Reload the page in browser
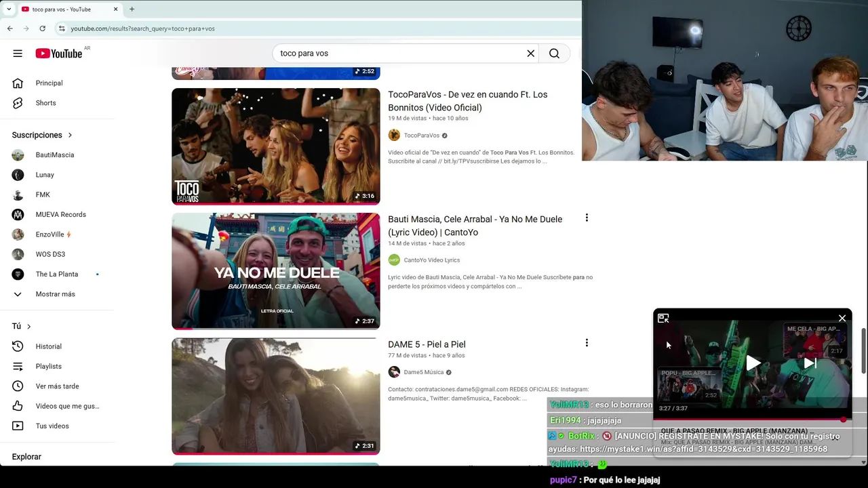This screenshot has width=868, height=488. pos(42,28)
